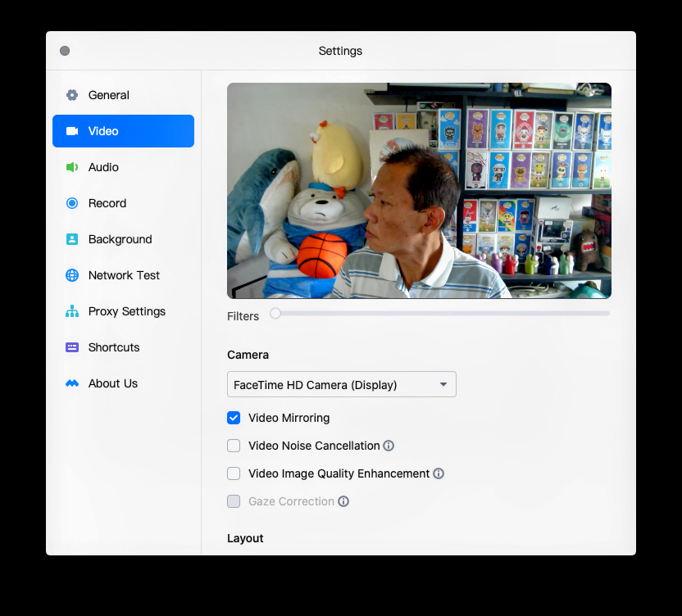The width and height of the screenshot is (682, 616).
Task: Click the Proxy Settings network icon
Action: (72, 311)
